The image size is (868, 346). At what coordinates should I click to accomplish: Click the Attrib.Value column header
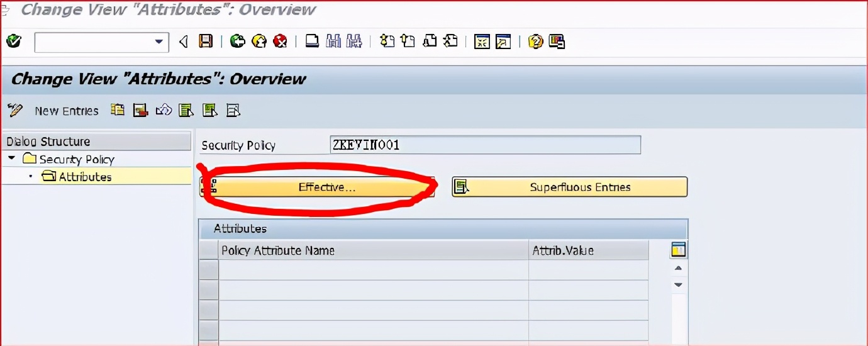(588, 250)
